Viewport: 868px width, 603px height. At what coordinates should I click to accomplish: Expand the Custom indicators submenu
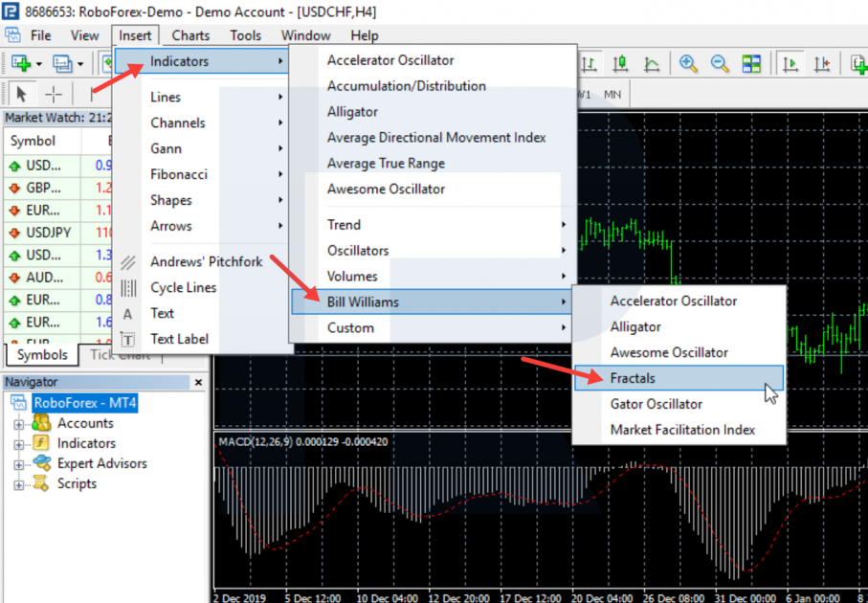434,327
